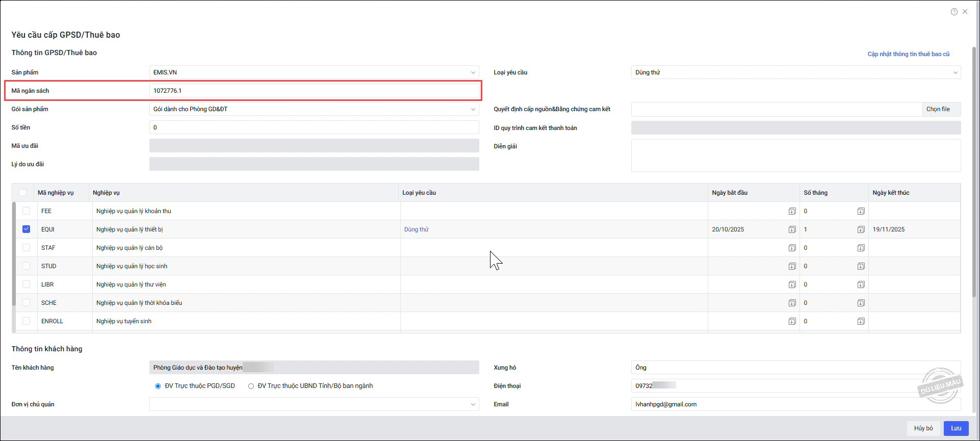This screenshot has width=980, height=441.
Task: Open start date picker for SCHE row
Action: (x=792, y=303)
